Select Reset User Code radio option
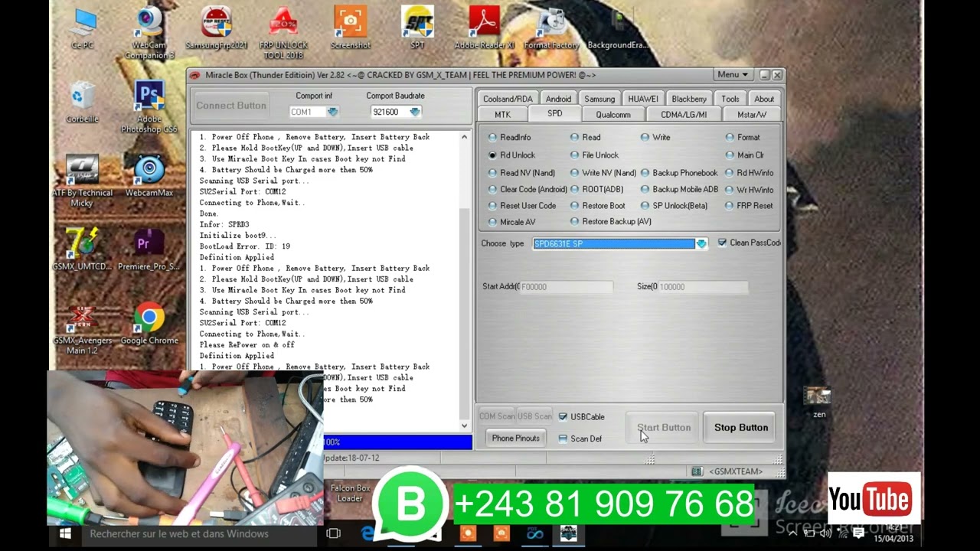This screenshot has width=980, height=551. 522,205
